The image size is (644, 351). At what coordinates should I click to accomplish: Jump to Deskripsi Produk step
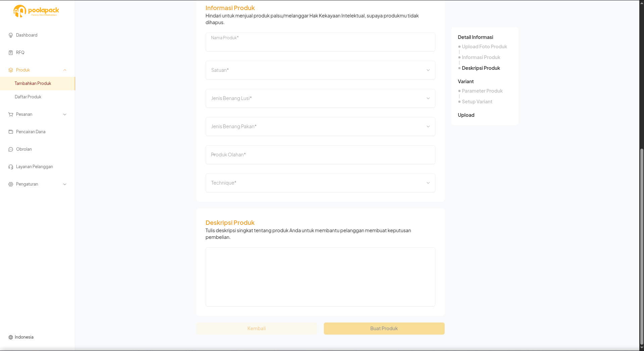[x=481, y=68]
